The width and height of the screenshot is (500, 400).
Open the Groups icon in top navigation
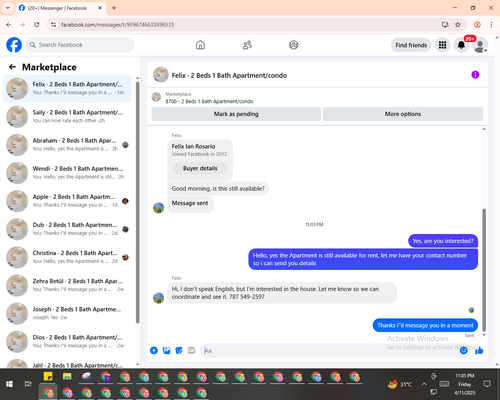[x=294, y=45]
